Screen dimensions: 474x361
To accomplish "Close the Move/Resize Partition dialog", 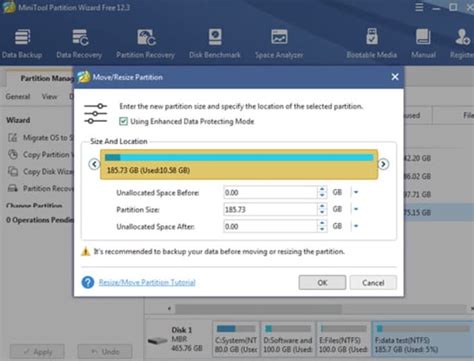I will [395, 77].
